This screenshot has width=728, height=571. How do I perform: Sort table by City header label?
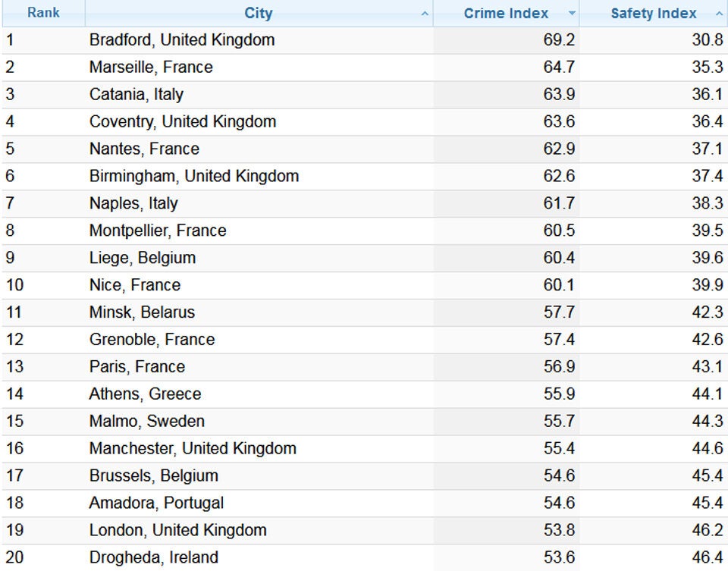click(x=258, y=13)
